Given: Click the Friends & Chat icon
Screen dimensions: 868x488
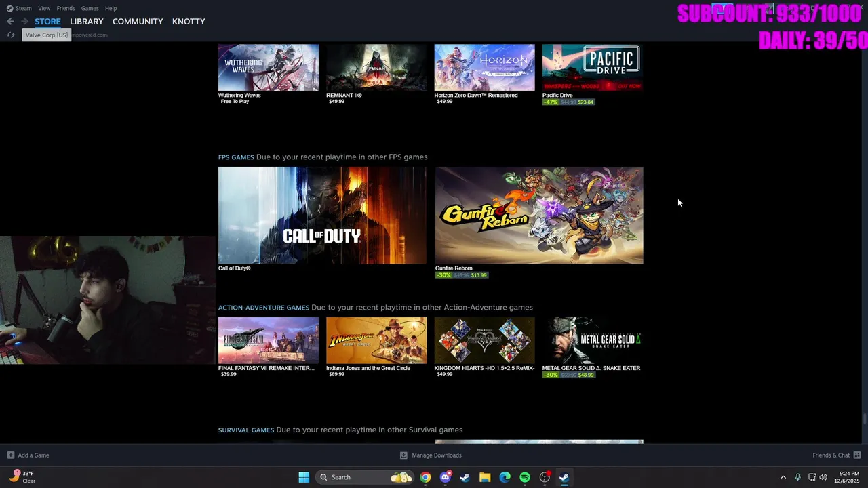Looking at the screenshot, I should (857, 455).
